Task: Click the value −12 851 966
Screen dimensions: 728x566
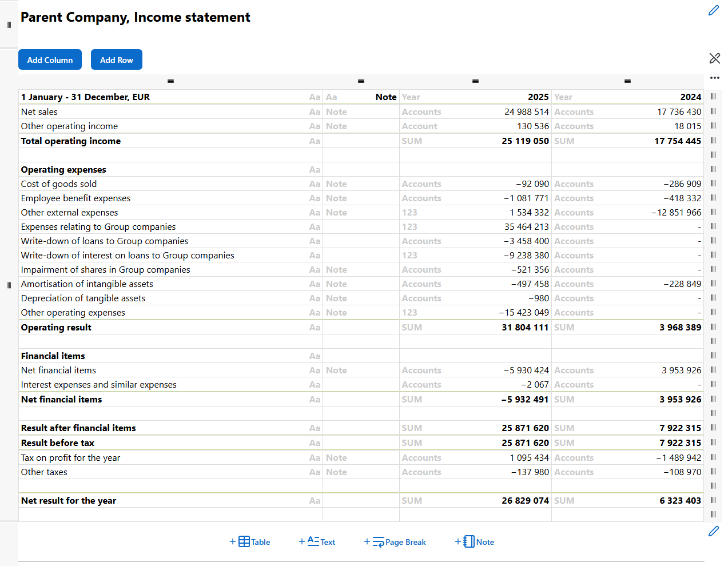Action: 676,213
